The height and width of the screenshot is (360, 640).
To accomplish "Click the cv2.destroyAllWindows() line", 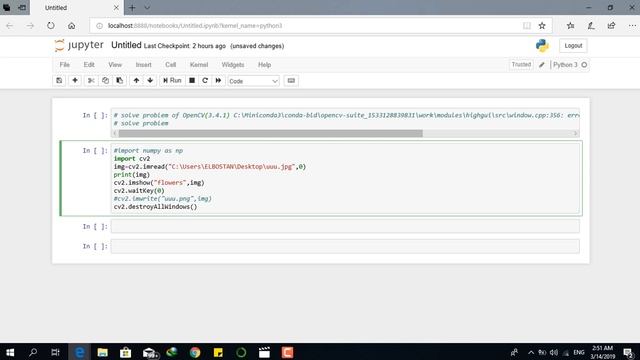I will point(156,207).
